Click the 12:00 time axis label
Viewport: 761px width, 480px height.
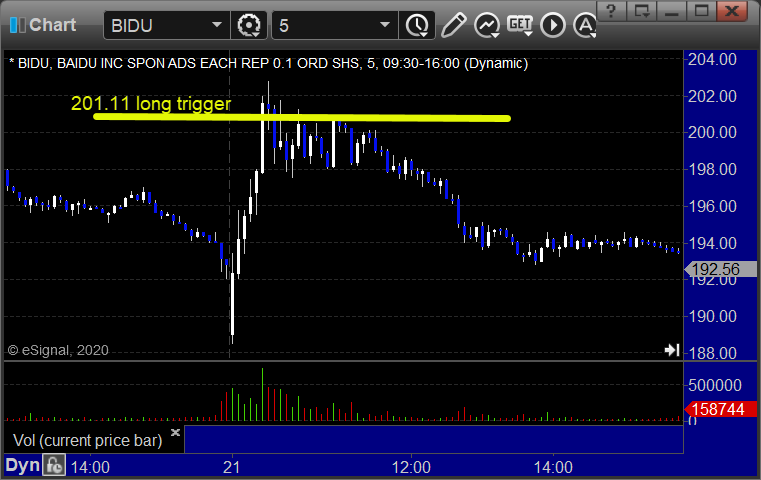(x=411, y=467)
